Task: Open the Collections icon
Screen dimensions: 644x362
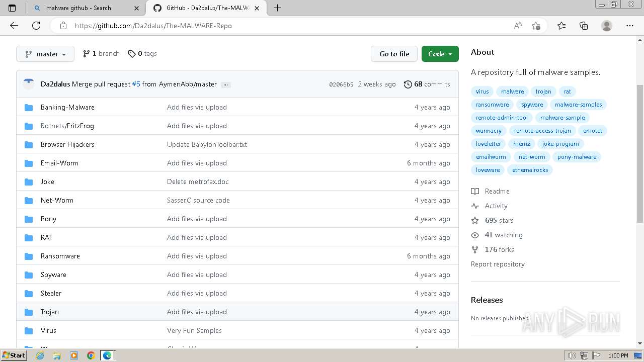Action: (x=584, y=26)
